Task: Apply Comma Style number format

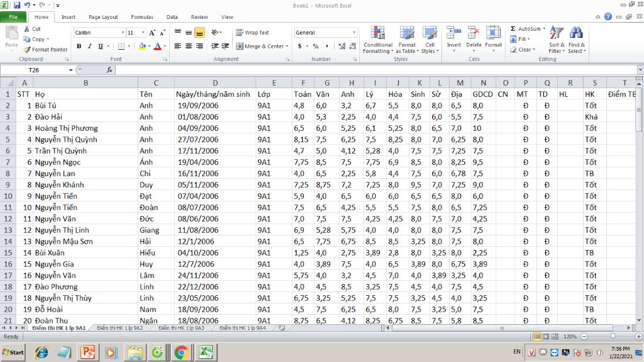Action: (x=327, y=46)
